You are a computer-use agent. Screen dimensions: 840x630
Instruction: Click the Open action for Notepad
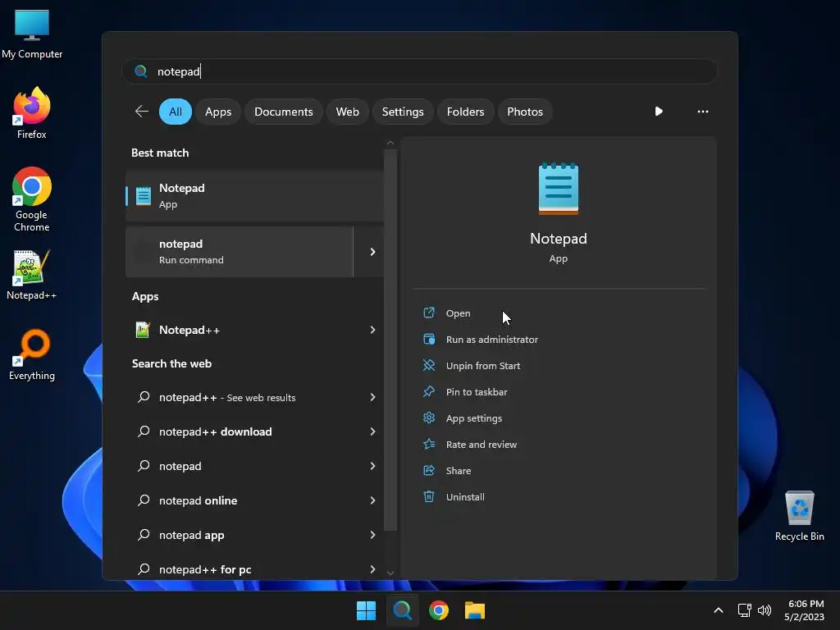pos(458,313)
